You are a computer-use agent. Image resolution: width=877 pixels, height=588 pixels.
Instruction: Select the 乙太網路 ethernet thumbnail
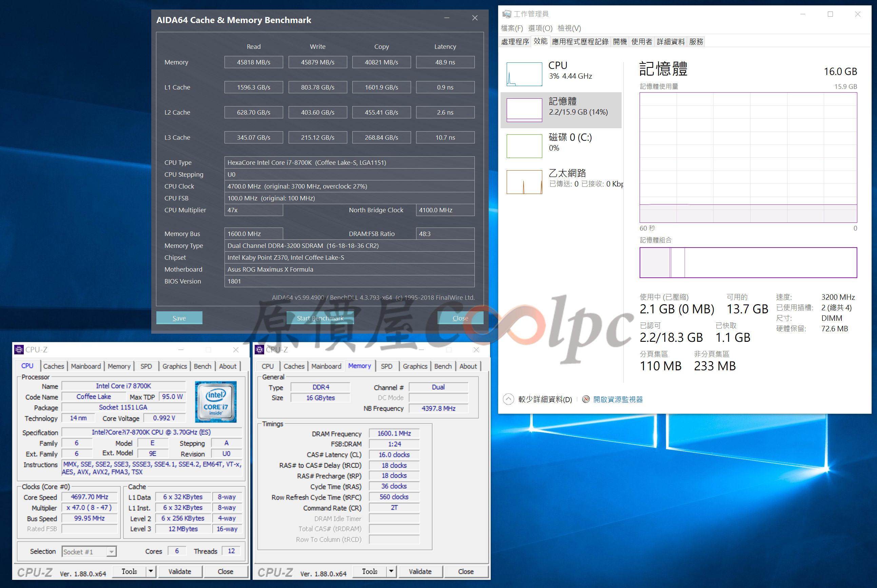coord(524,182)
